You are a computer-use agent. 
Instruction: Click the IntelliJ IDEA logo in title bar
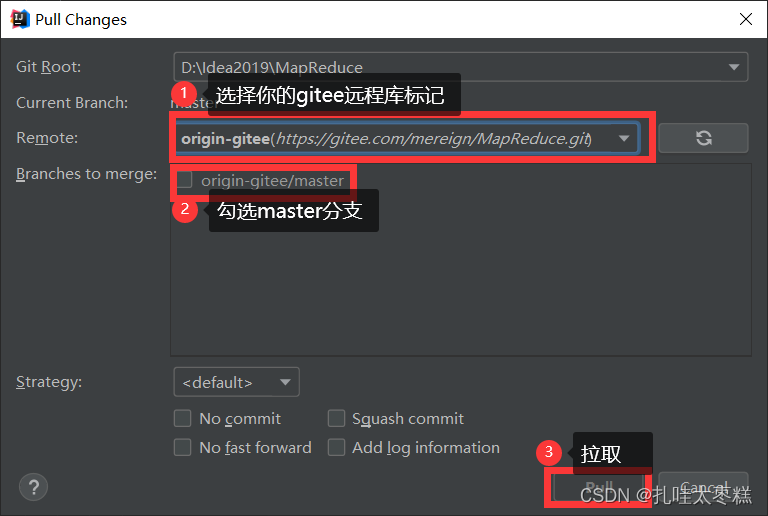[20, 20]
